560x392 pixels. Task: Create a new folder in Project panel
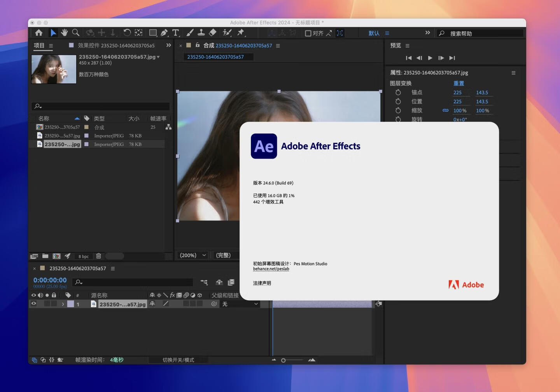(x=45, y=256)
